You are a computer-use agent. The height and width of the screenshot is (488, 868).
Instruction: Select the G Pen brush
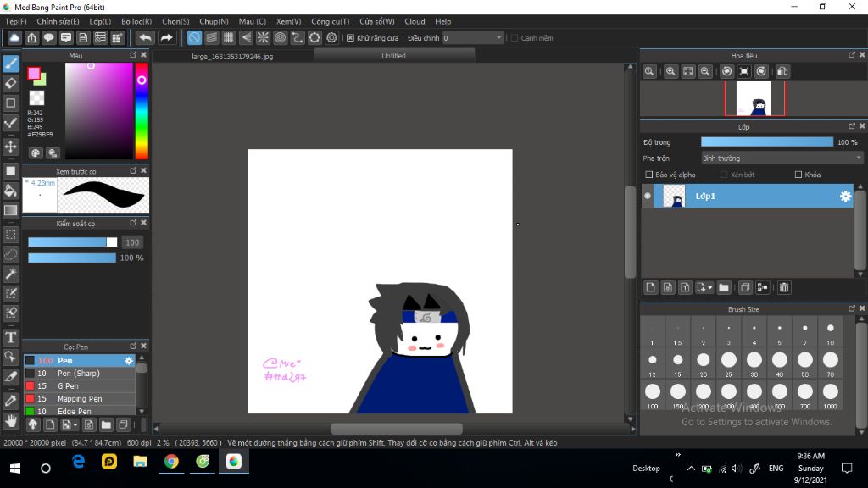click(x=79, y=386)
